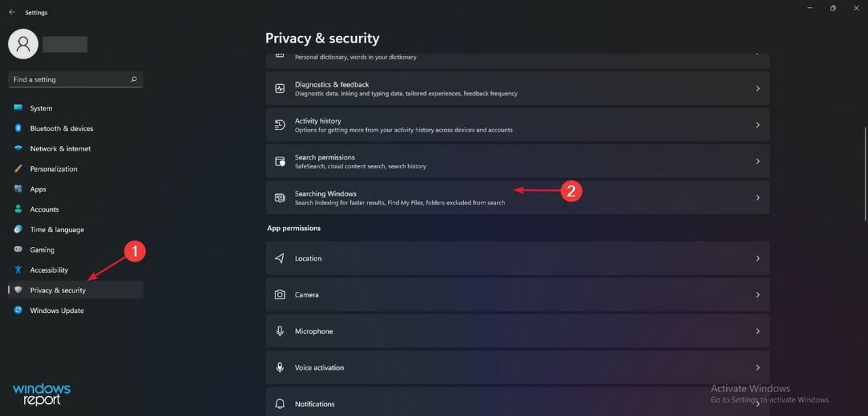Image resolution: width=868 pixels, height=416 pixels.
Task: Click the vertical scrollbar thumb on right
Action: pos(865,173)
